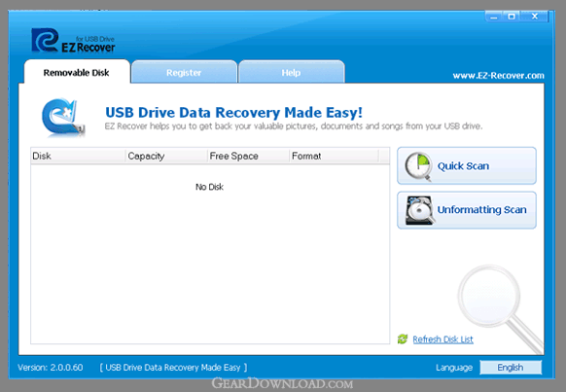Viewport: 566px width, 392px height.
Task: Click the green refresh icon
Action: (403, 339)
